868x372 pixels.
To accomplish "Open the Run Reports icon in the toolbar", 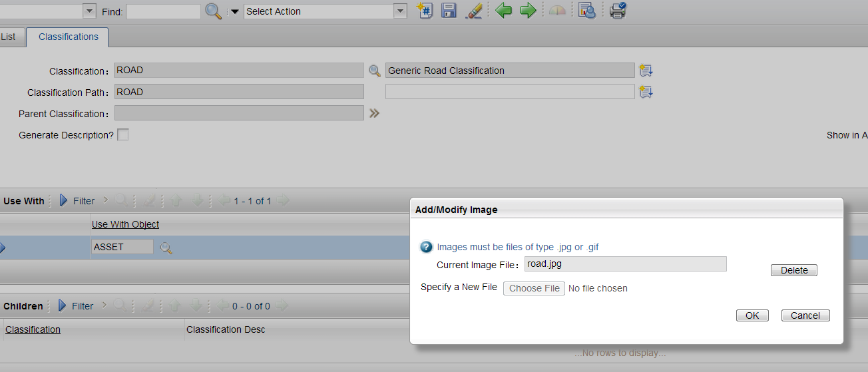I will 586,11.
